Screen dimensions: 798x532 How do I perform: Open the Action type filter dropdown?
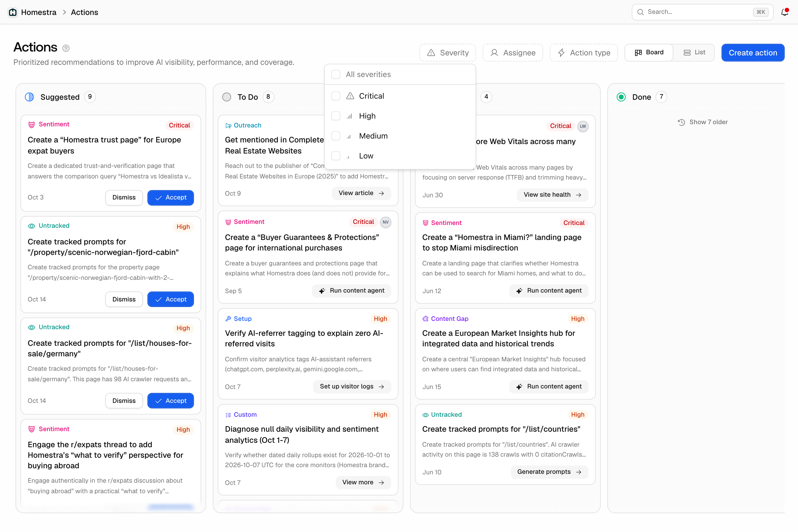pos(584,53)
